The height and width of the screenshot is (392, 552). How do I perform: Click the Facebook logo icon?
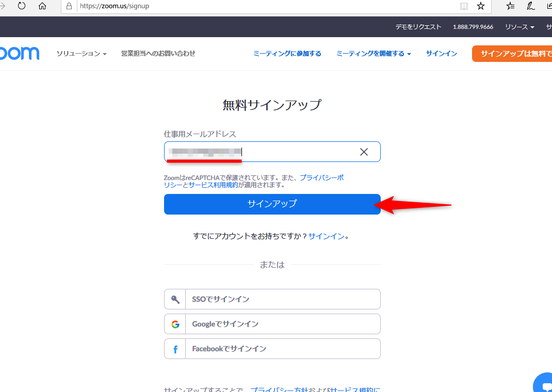175,349
